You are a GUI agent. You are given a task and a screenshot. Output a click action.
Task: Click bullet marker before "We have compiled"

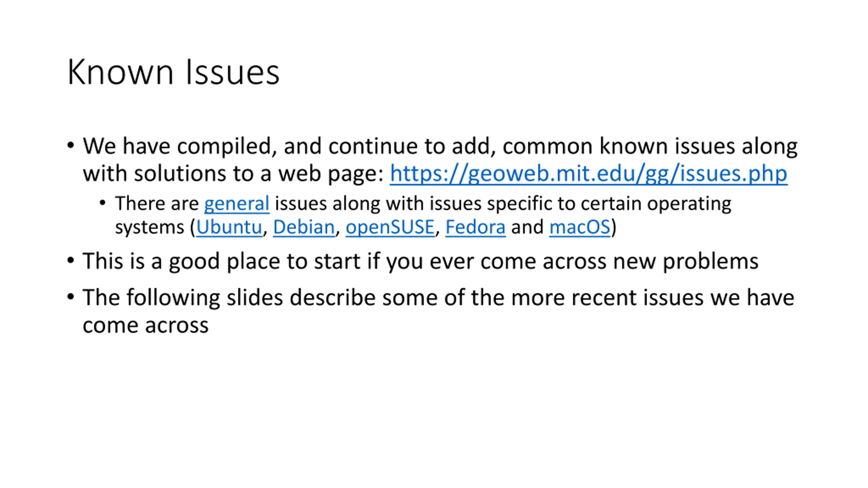tap(71, 145)
